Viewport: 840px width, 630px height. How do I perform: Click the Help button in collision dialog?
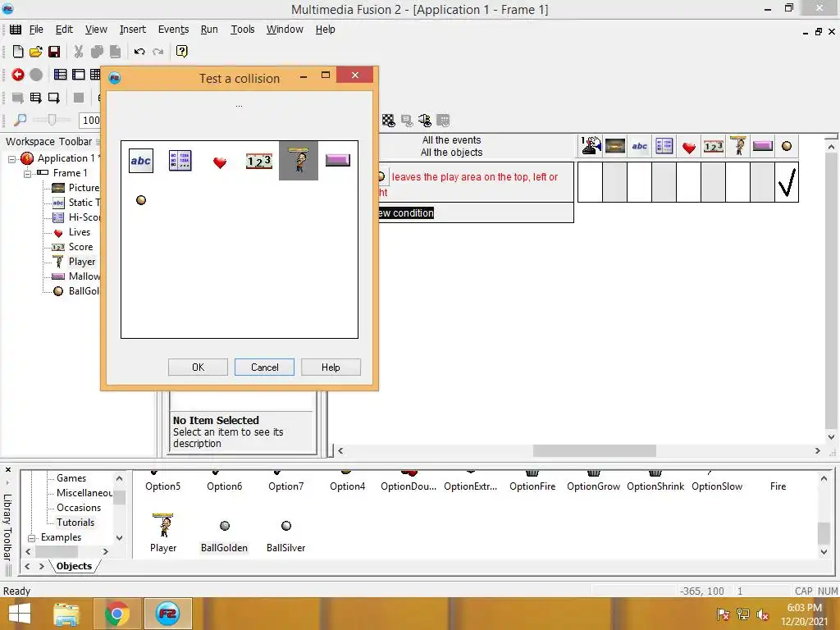pyautogui.click(x=331, y=367)
